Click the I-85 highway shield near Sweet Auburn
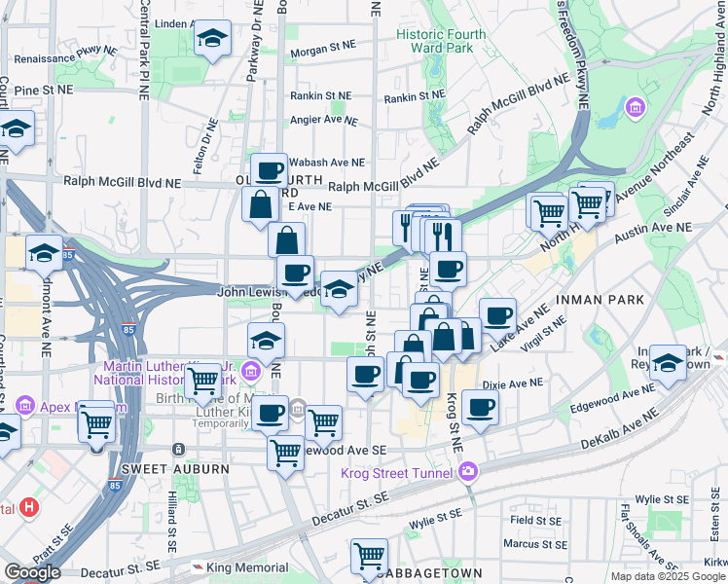728x584 pixels. (115, 486)
